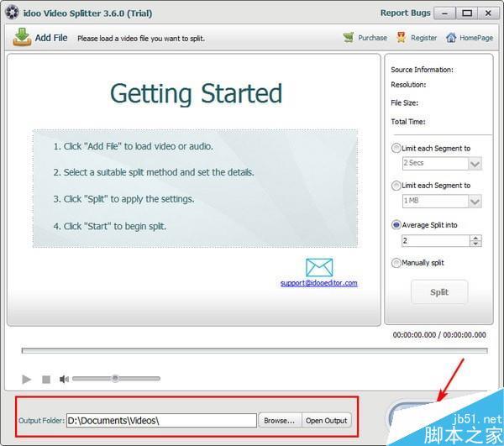Click the volume slider handle
The image size is (504, 446).
[115, 379]
